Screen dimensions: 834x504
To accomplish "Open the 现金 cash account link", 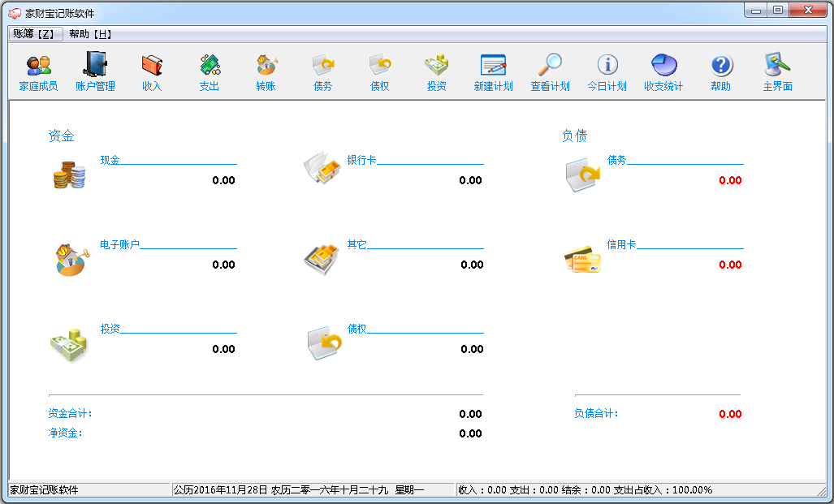I will click(x=110, y=160).
